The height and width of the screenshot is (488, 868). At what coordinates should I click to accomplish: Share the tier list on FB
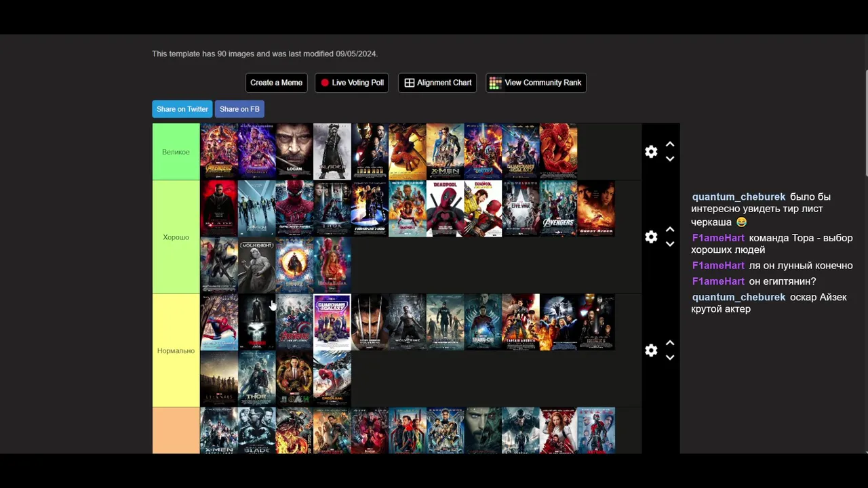pyautogui.click(x=239, y=109)
